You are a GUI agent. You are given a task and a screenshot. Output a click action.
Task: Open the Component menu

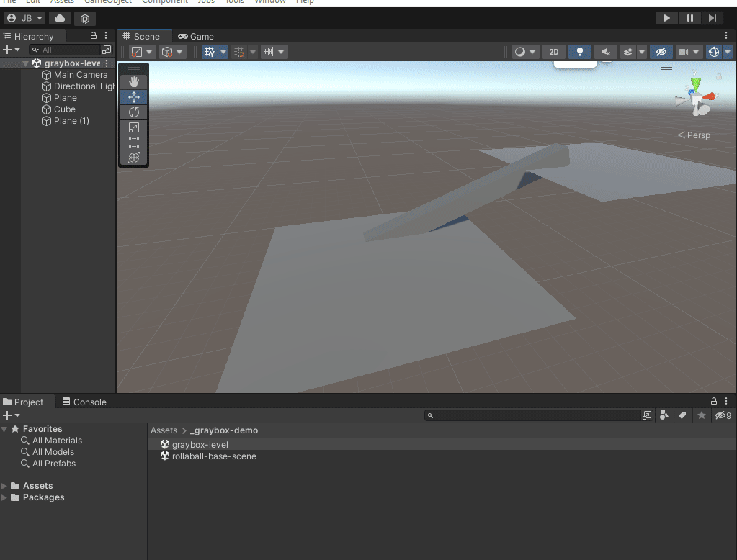pyautogui.click(x=165, y=2)
